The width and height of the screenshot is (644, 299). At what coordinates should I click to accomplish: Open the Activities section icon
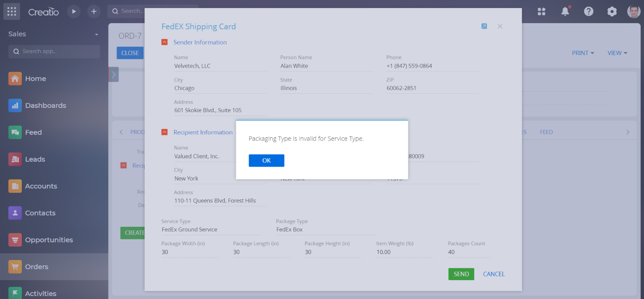(x=15, y=293)
